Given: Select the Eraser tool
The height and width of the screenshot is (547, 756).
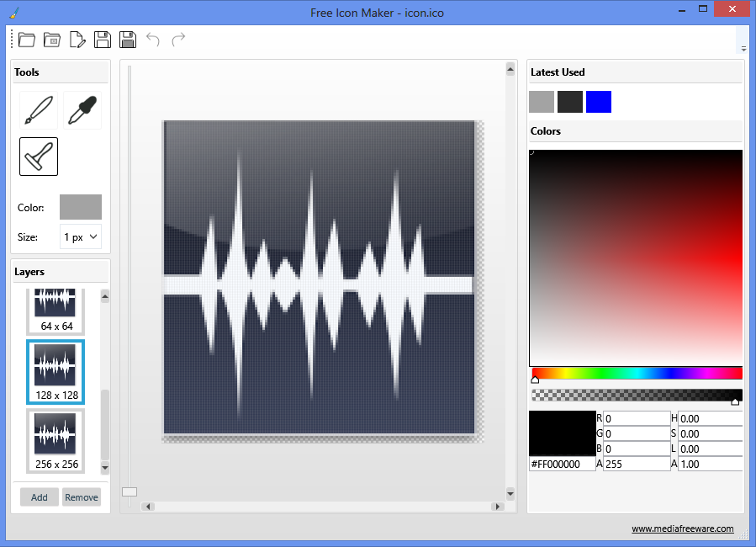Looking at the screenshot, I should (37, 157).
